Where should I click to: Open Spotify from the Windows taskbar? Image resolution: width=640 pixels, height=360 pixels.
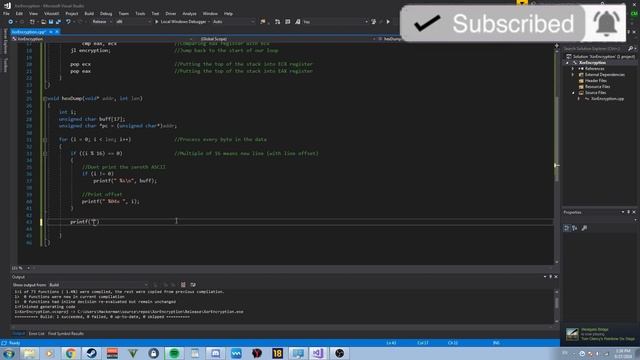tap(174, 353)
